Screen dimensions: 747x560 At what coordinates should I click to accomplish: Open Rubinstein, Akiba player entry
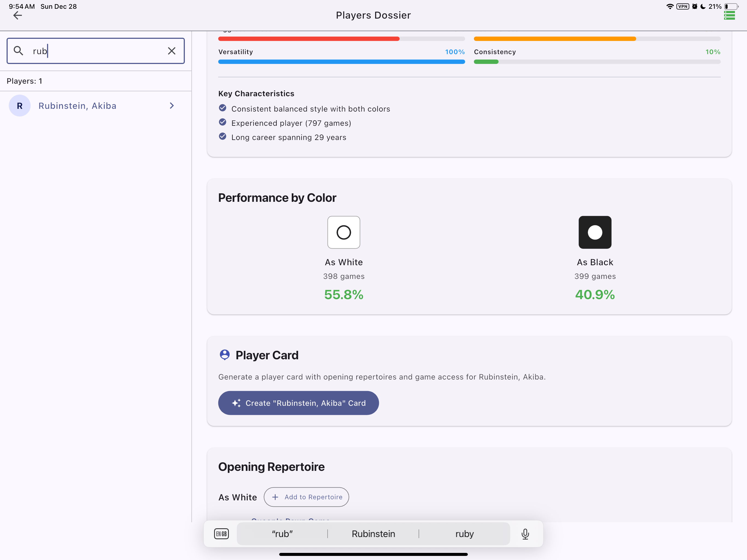pyautogui.click(x=96, y=106)
